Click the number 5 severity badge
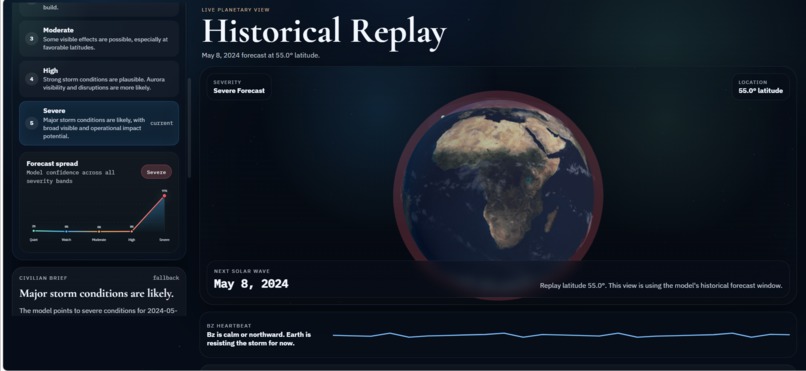The height and width of the screenshot is (371, 806). [31, 123]
